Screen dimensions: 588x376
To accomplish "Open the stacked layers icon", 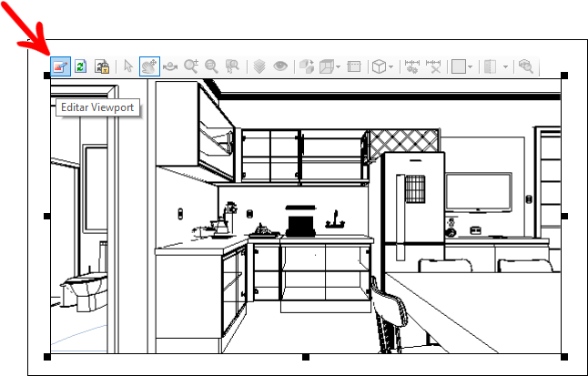I will click(x=259, y=66).
